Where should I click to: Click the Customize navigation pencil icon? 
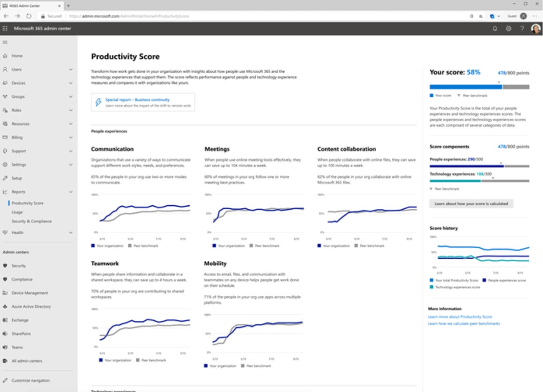[5, 380]
